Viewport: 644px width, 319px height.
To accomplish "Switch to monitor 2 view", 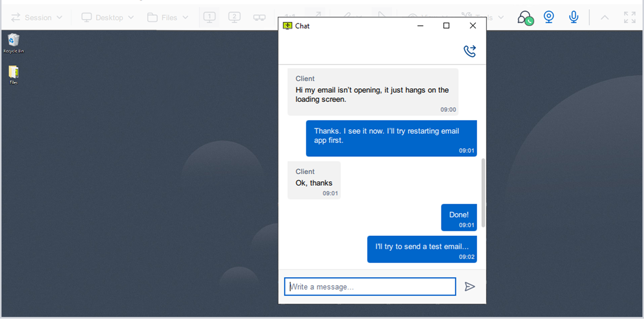I will [x=234, y=17].
